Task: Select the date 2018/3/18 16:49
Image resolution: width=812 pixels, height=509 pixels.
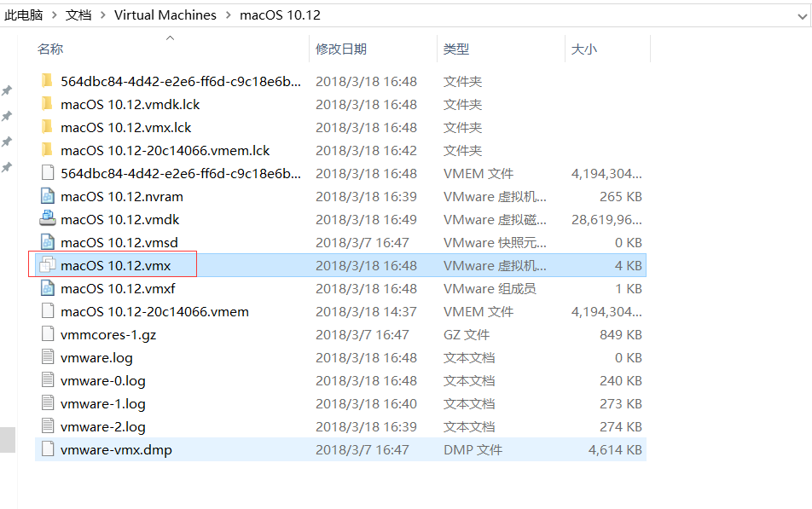Action: [x=366, y=220]
